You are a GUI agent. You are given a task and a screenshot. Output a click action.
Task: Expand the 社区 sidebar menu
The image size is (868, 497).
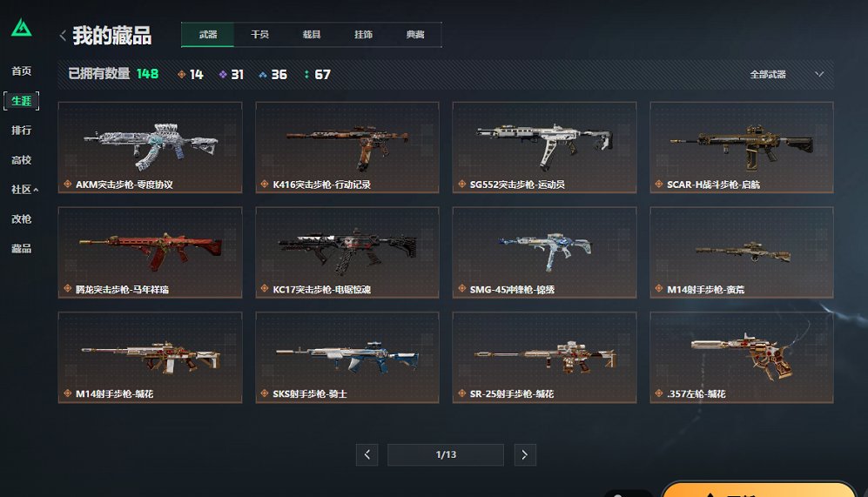24,189
